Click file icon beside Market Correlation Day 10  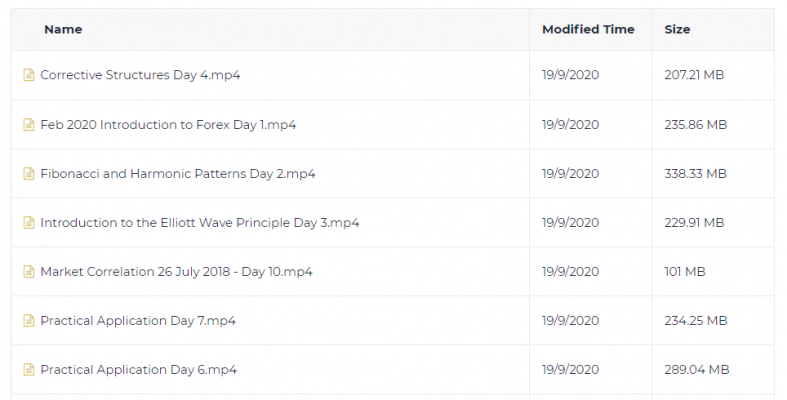[29, 272]
